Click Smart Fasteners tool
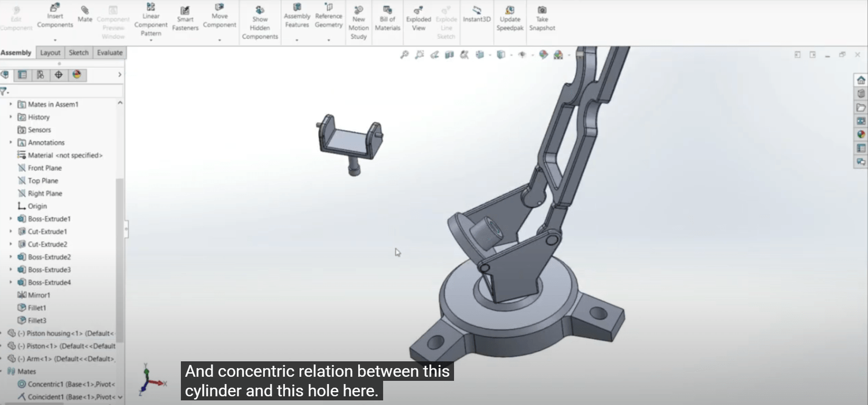 point(185,19)
